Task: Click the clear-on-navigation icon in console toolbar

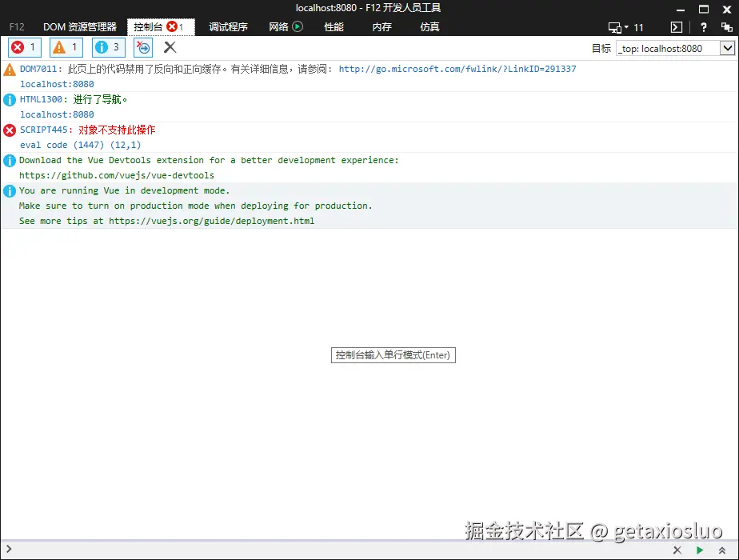Action: click(x=142, y=47)
